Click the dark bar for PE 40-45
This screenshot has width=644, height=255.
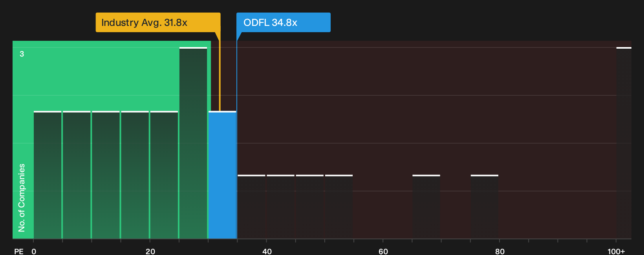pos(280,207)
